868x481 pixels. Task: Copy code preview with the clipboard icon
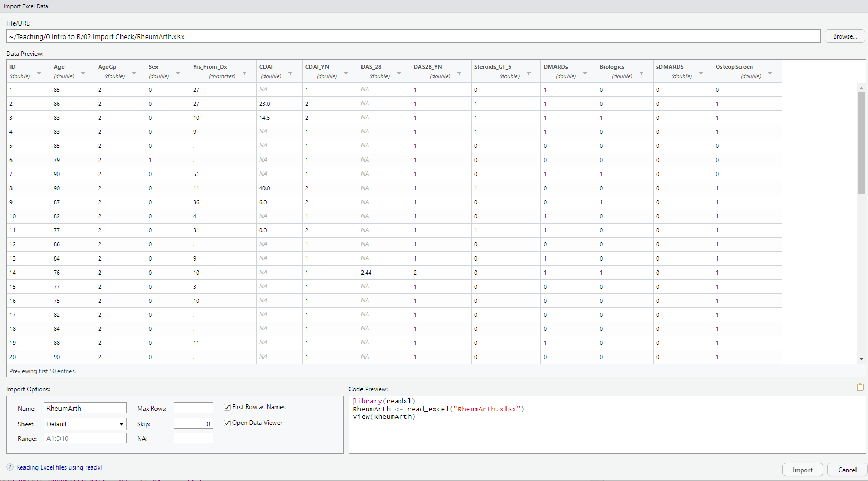pyautogui.click(x=860, y=387)
